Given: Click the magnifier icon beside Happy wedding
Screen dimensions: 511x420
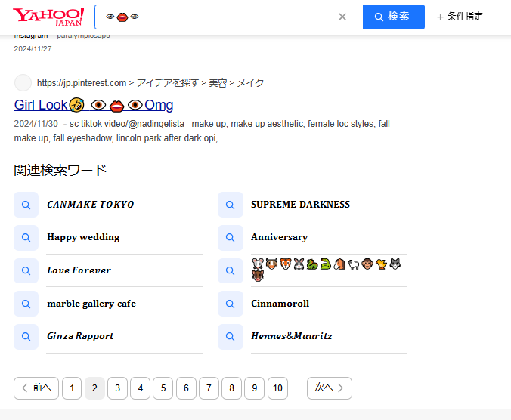Looking at the screenshot, I should pyautogui.click(x=26, y=238).
